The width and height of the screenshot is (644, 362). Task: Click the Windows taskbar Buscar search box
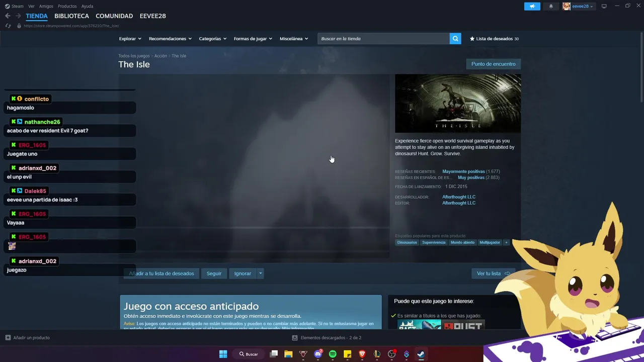tap(248, 354)
